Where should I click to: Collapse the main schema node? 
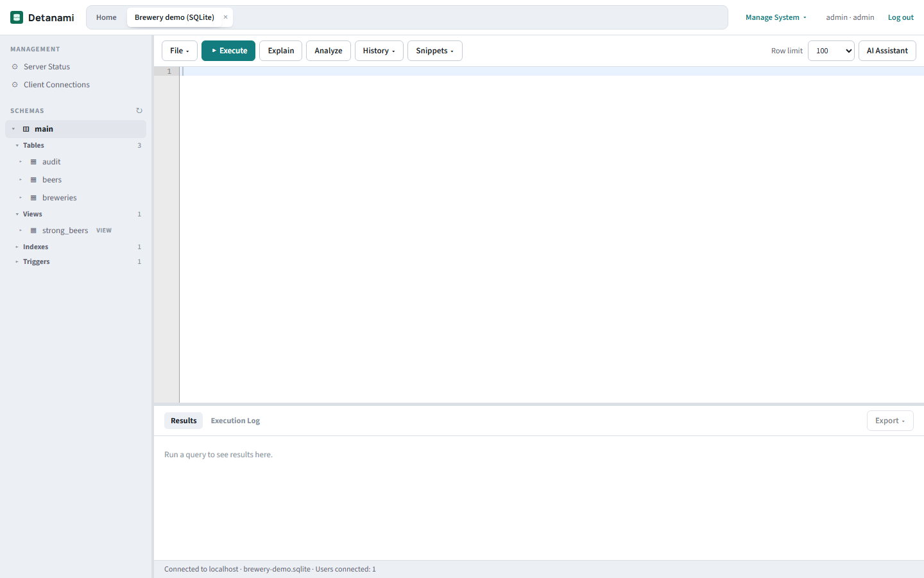click(x=13, y=129)
